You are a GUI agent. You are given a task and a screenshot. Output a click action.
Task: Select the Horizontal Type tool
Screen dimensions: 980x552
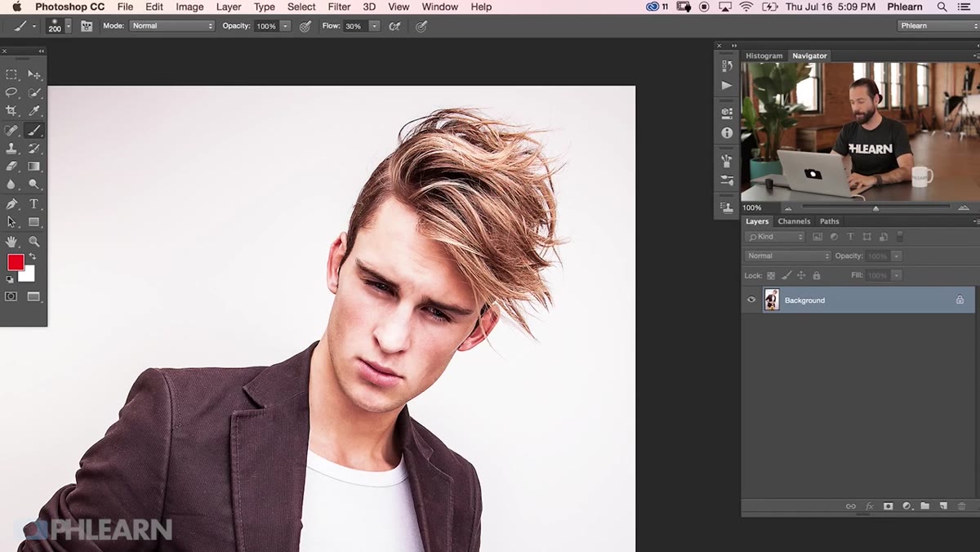tap(34, 203)
